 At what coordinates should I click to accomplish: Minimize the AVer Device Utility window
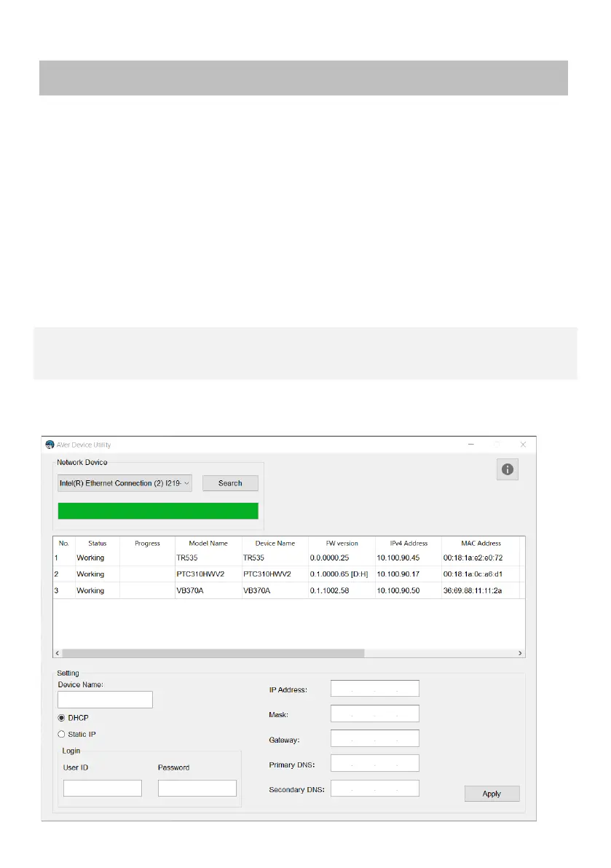pyautogui.click(x=471, y=445)
